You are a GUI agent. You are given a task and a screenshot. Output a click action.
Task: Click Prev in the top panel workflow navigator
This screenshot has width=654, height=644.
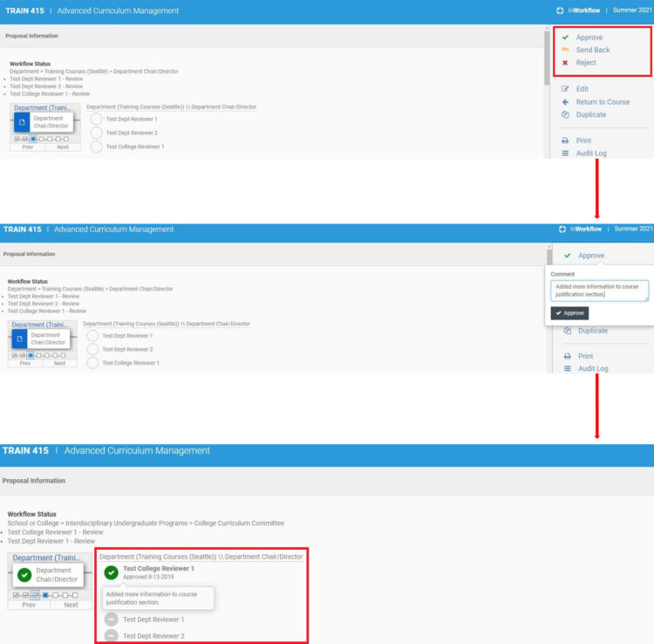point(28,147)
